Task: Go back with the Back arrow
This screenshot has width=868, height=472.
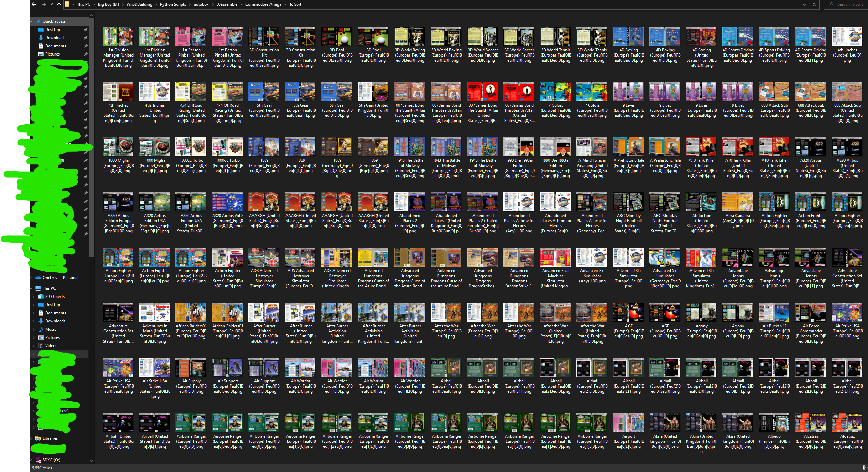Action: [34, 4]
